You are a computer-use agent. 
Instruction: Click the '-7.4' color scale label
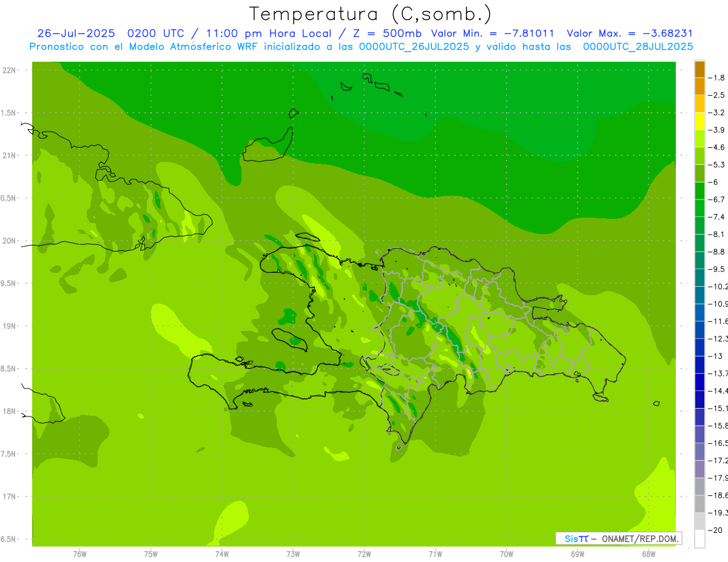pyautogui.click(x=716, y=217)
